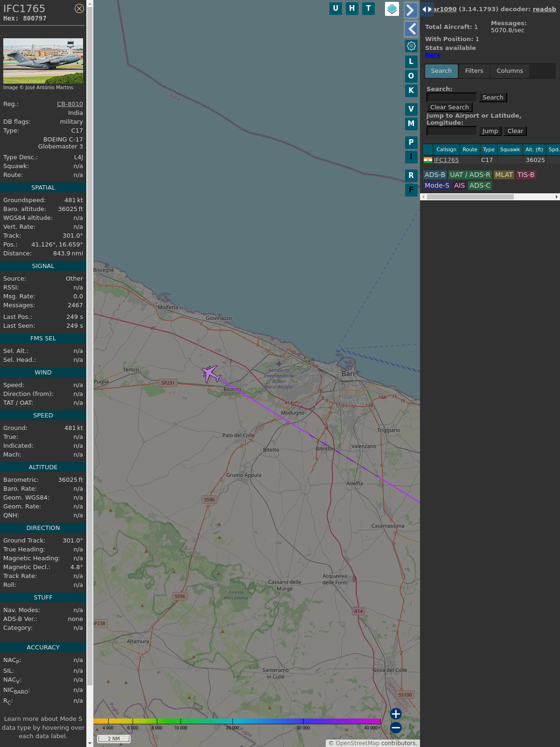Click the sidebar width toggle arrows
Viewport: 560px width, 747px height.
coord(427,9)
